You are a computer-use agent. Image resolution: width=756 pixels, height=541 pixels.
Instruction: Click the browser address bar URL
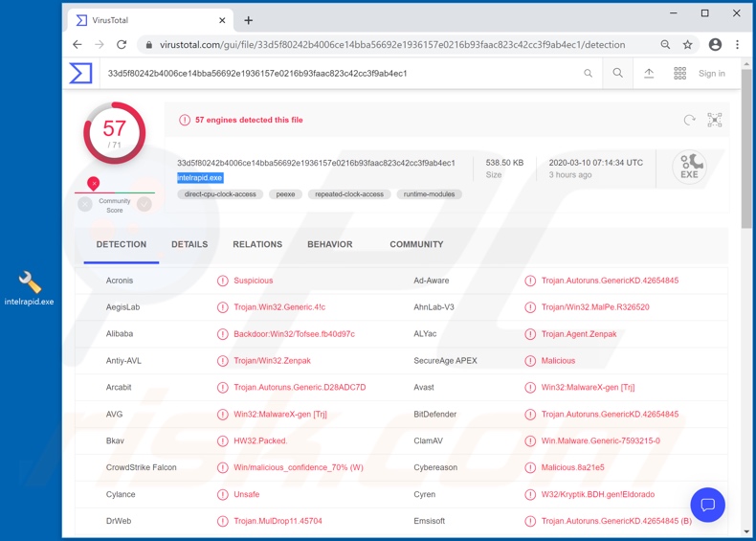[x=392, y=45]
